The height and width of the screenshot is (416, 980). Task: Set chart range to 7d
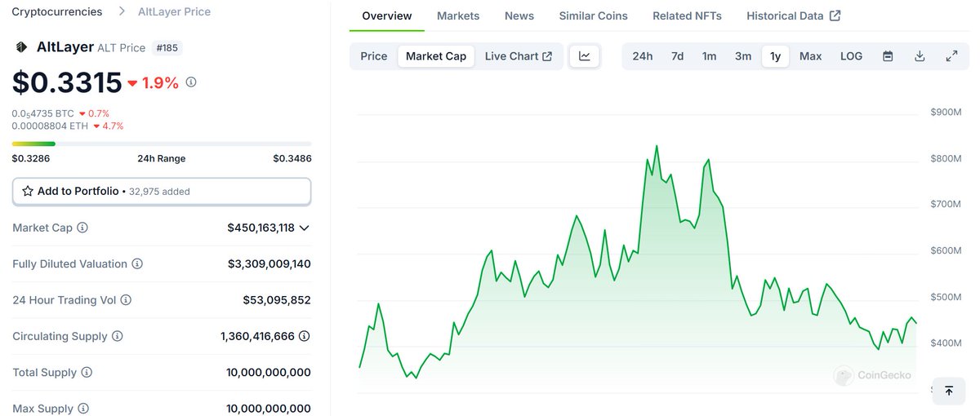point(678,56)
